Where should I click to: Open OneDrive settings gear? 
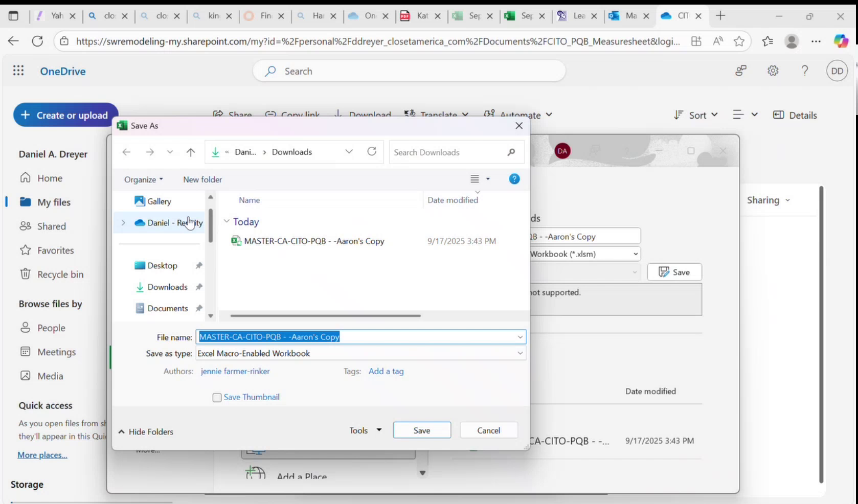[773, 71]
